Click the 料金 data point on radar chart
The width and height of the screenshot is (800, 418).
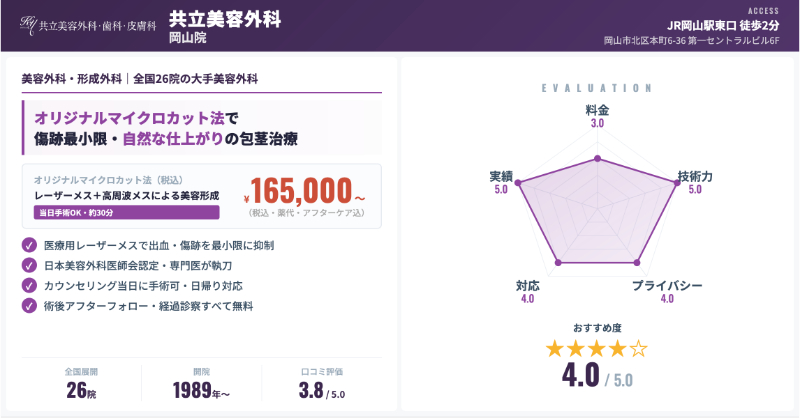coord(597,158)
